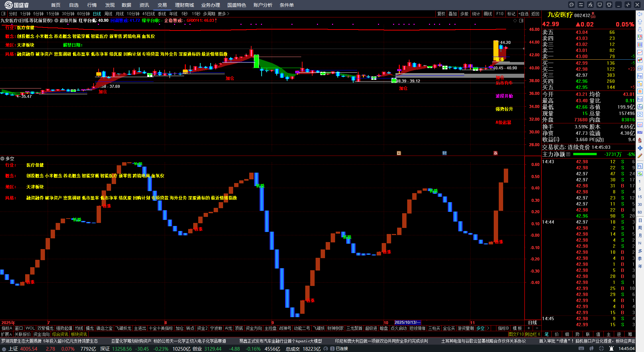Click the blue four-way move arrows icon
Viewport: 644px width, 352px height.
coord(640,148)
